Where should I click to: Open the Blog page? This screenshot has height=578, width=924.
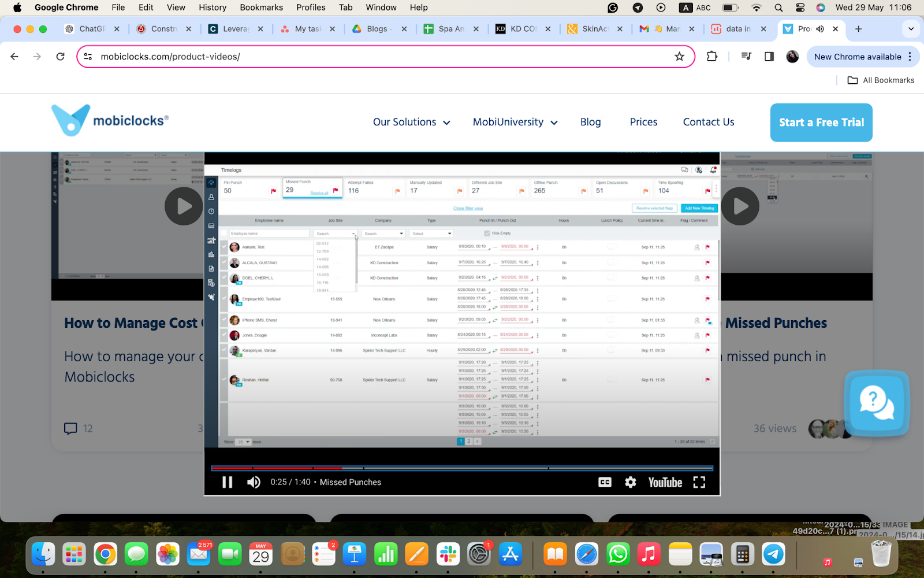tap(590, 122)
